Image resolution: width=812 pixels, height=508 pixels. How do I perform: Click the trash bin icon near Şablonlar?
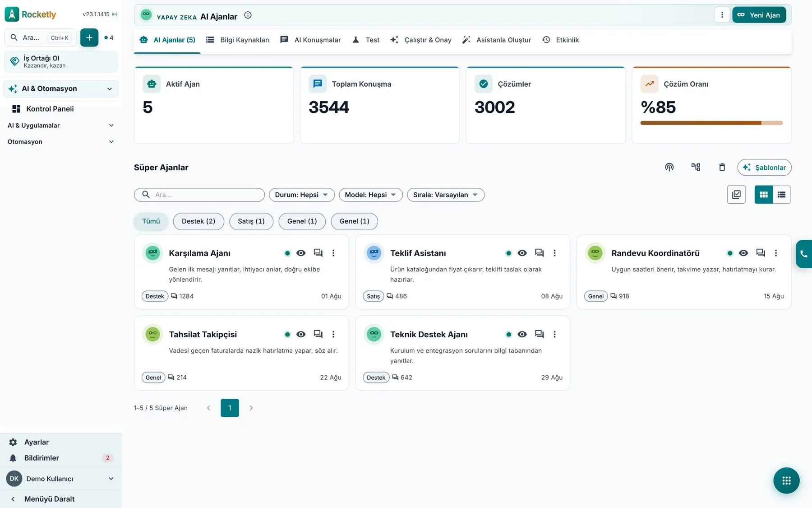[x=722, y=168]
